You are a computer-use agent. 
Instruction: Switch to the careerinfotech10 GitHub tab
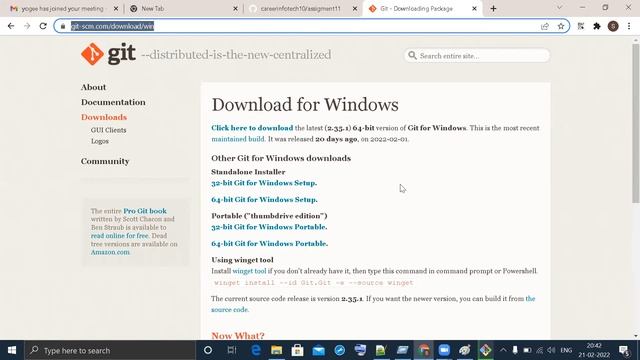[302, 9]
